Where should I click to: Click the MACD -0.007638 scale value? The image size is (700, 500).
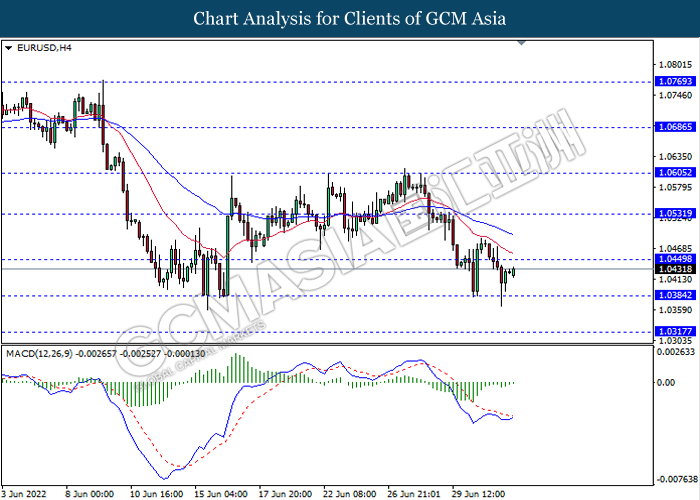pyautogui.click(x=676, y=480)
